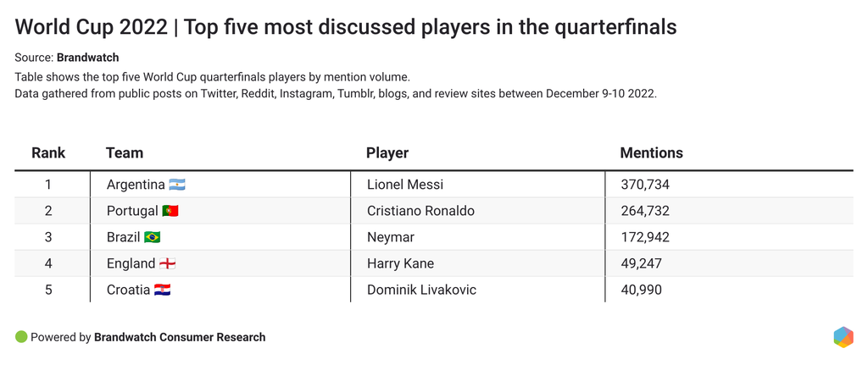
Task: Click the Portugal flag icon
Action: pos(170,211)
